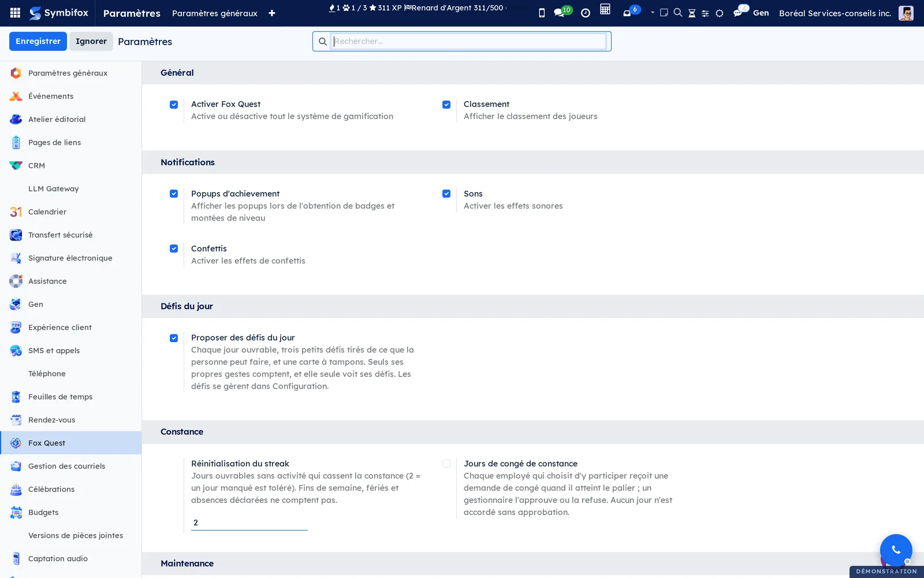Select Fox Quest in the sidebar

71,443
